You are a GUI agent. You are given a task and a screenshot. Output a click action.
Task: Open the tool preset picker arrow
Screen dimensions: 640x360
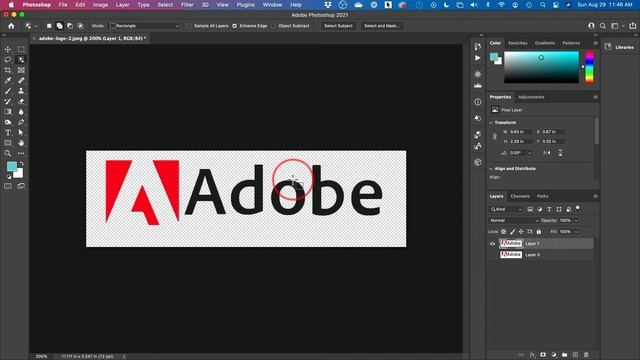click(36, 26)
